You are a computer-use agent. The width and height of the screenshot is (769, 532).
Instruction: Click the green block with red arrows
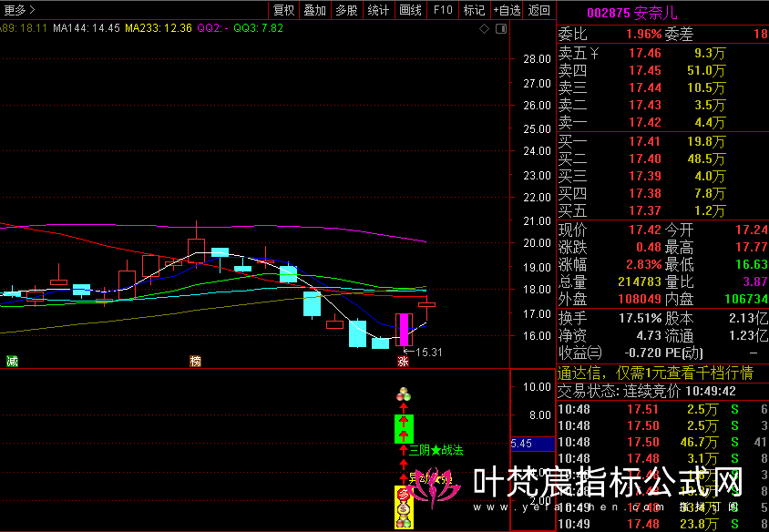[405, 428]
